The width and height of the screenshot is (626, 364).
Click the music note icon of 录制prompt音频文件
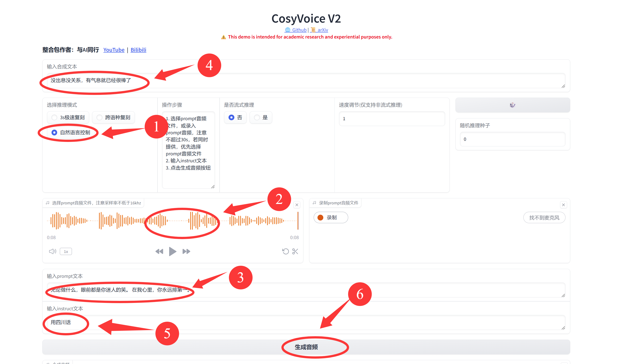[x=314, y=203]
